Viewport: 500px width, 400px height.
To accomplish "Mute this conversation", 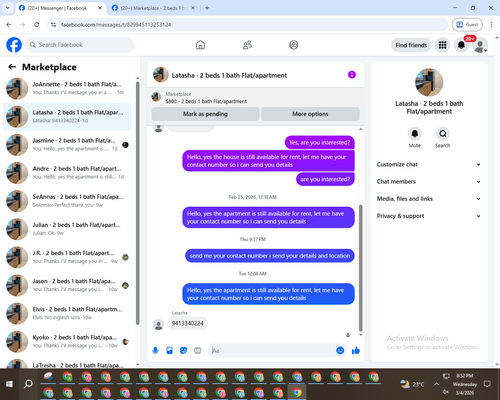I will click(x=415, y=134).
